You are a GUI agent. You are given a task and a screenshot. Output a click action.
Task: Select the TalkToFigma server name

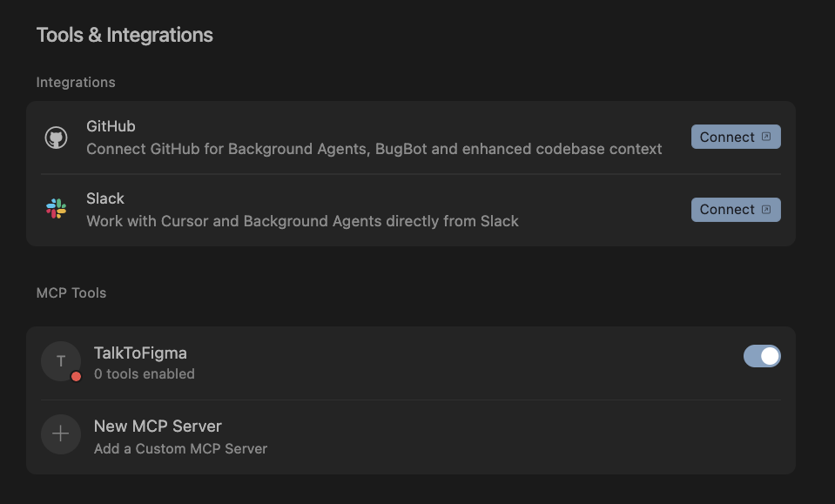tap(140, 353)
